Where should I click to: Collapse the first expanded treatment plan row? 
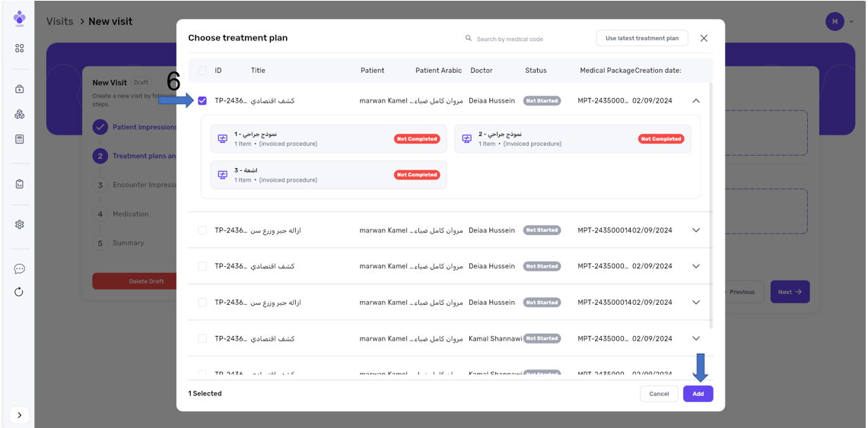[x=695, y=100]
